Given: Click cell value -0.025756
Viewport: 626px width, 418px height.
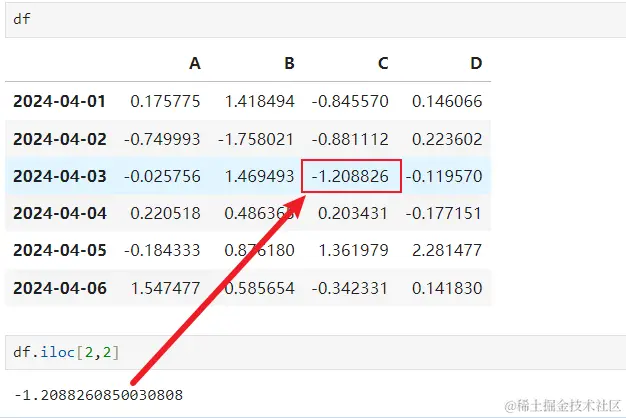Looking at the screenshot, I should point(162,176).
